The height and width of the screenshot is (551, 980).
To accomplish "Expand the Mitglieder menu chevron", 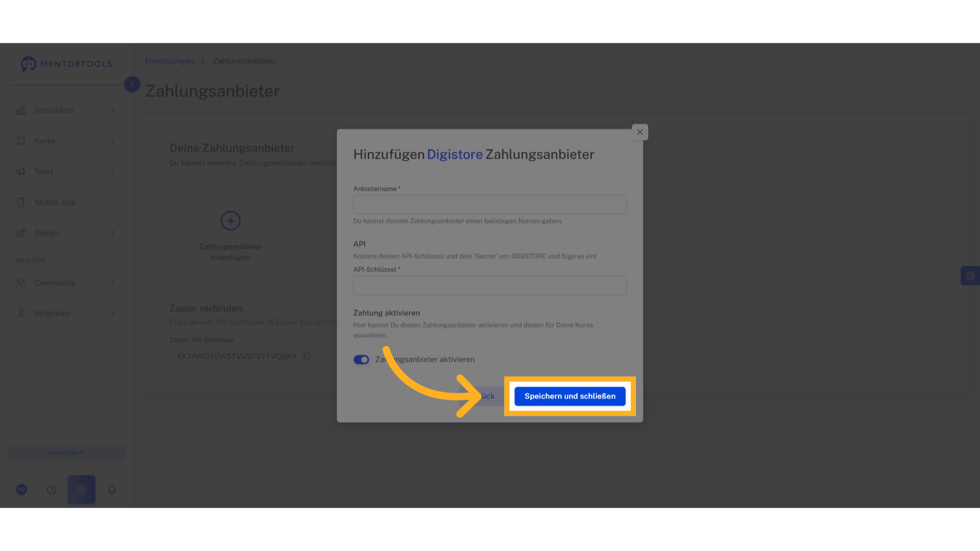I will click(x=113, y=313).
